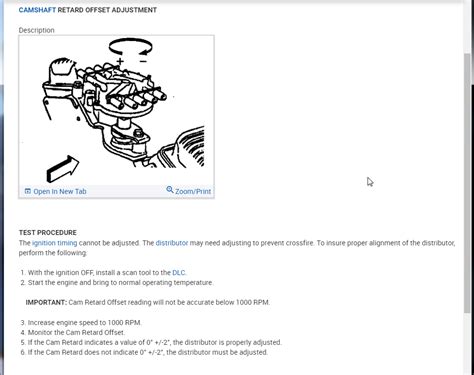Click the TEST PROCEDURE heading
Viewport: 474px width, 375px height.
click(48, 233)
